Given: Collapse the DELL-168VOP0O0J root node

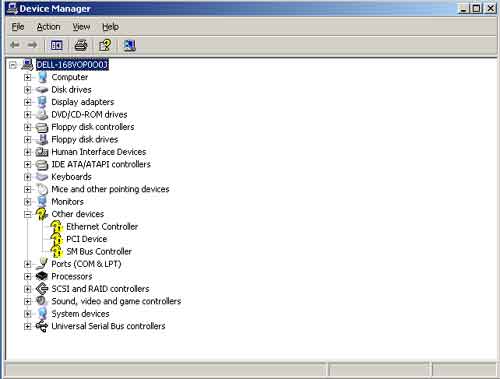Looking at the screenshot, I should coord(13,65).
